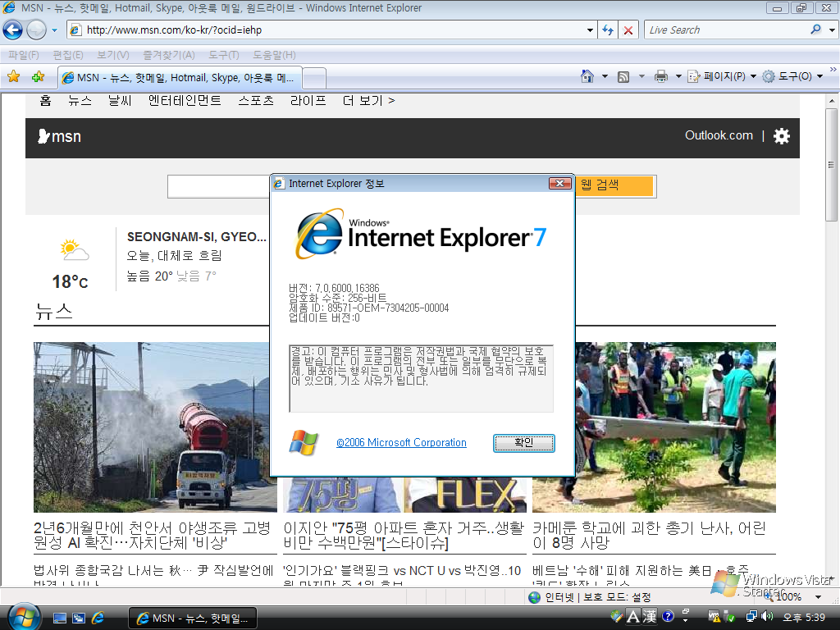Click the RSS feeds icon
This screenshot has height=630, width=840.
623,76
